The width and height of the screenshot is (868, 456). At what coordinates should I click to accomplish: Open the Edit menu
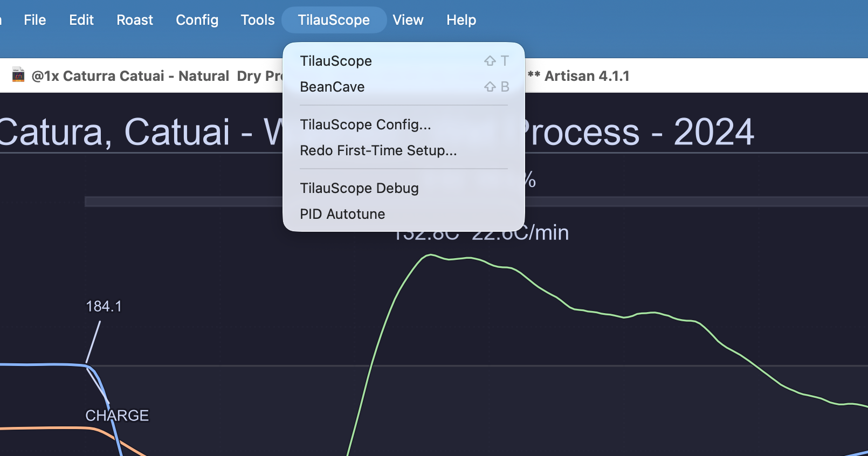point(81,20)
